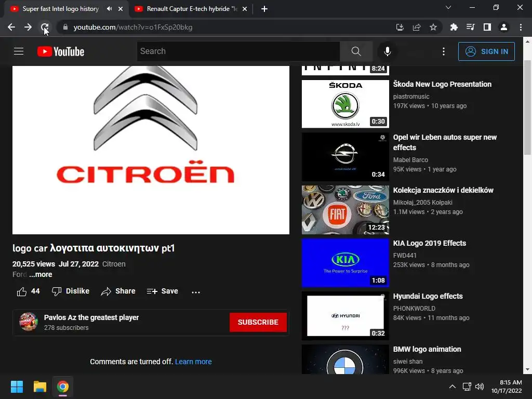Open clock showing 8:15 AM
This screenshot has width=532, height=399.
pos(507,387)
